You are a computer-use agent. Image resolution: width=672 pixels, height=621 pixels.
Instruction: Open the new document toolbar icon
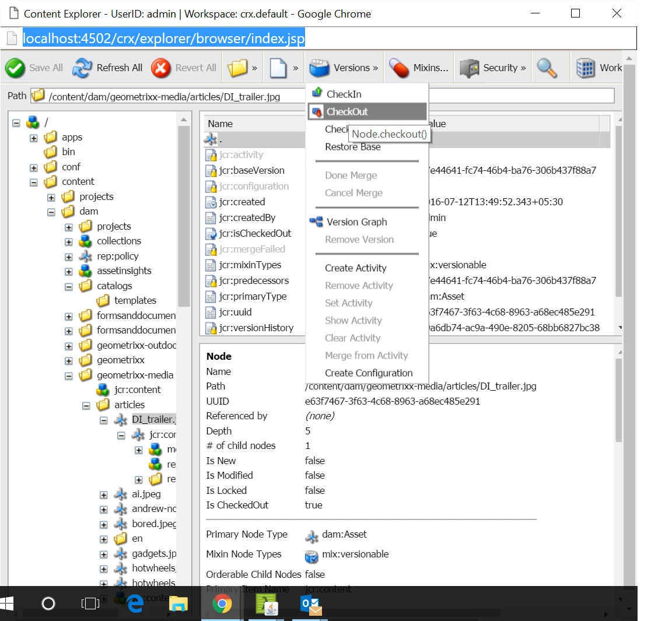[x=278, y=68]
